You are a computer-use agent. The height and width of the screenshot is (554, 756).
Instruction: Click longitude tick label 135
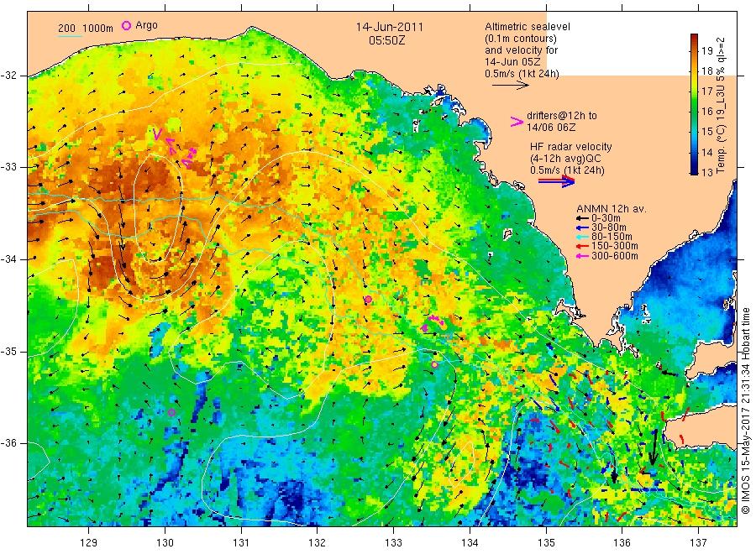click(x=546, y=543)
